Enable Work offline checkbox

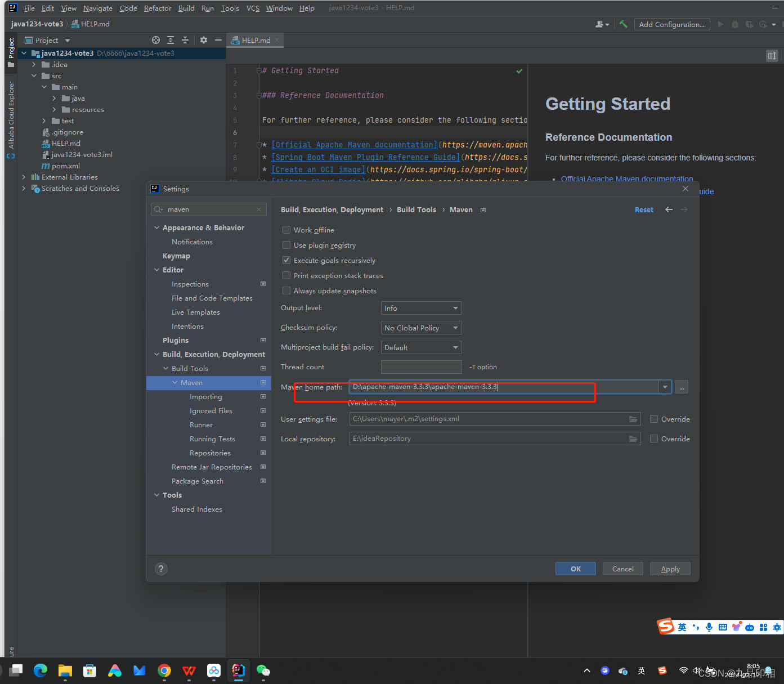coord(286,230)
